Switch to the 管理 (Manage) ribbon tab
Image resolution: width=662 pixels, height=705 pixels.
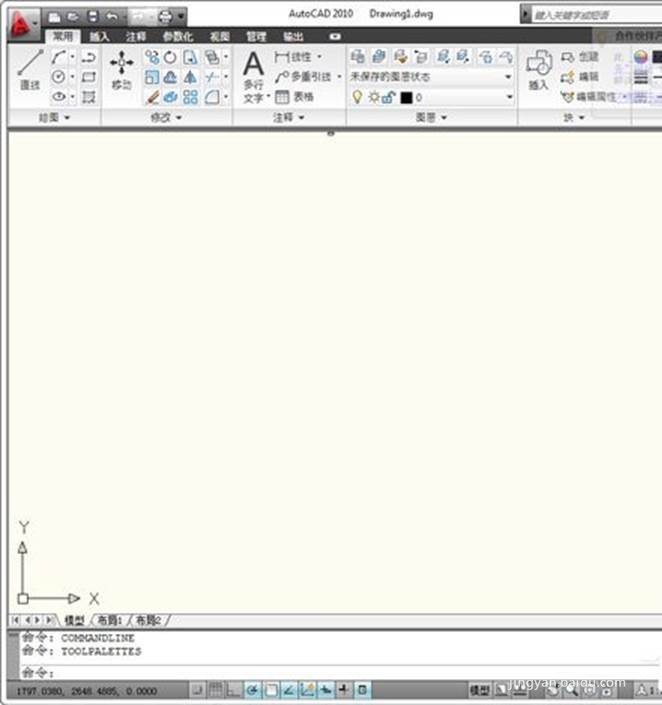256,36
